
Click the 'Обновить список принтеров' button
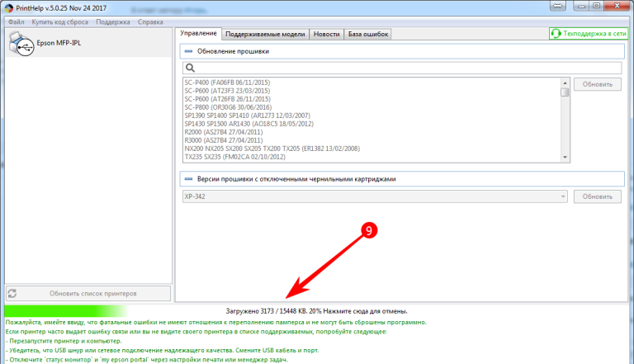point(87,293)
